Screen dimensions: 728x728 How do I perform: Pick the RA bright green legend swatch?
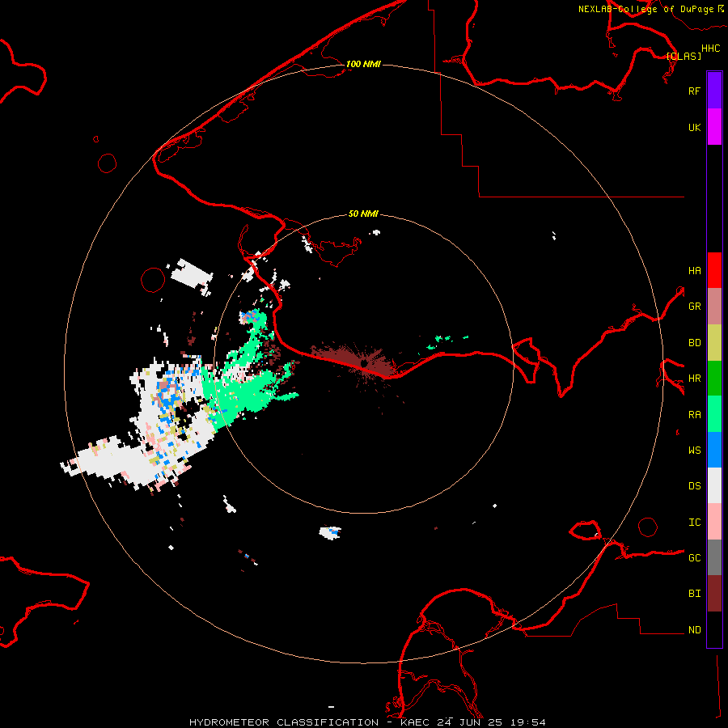click(x=714, y=414)
